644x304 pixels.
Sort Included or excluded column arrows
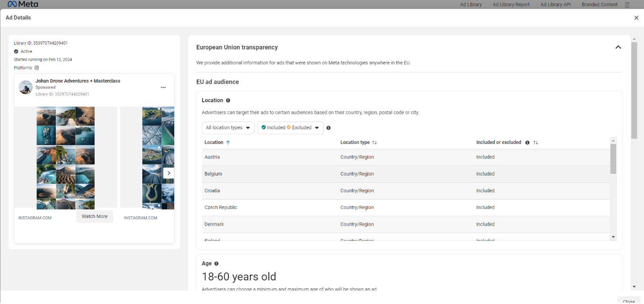(535, 142)
